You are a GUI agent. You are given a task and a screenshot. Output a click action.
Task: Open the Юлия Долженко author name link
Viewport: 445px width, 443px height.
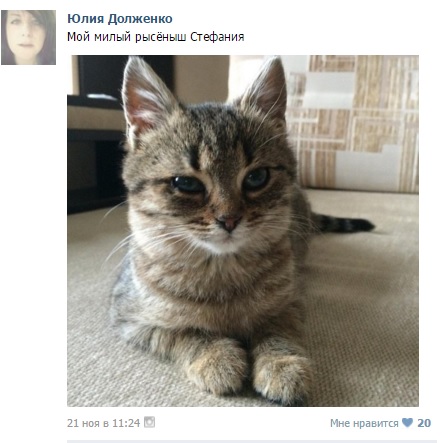point(120,19)
